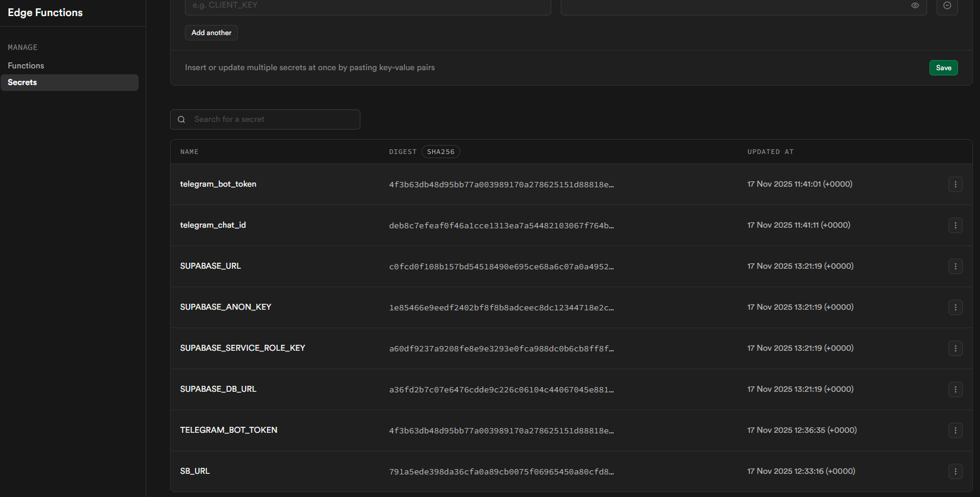
Task: Save the new secrets
Action: tap(944, 68)
